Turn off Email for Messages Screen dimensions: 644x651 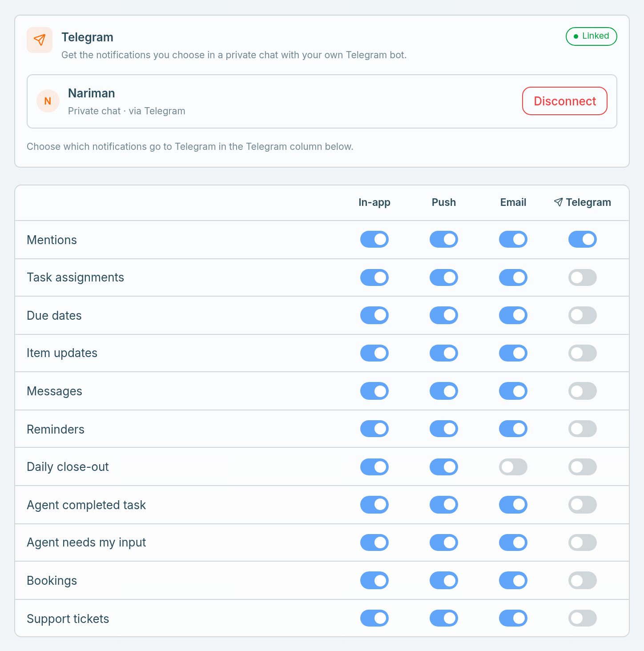(513, 391)
